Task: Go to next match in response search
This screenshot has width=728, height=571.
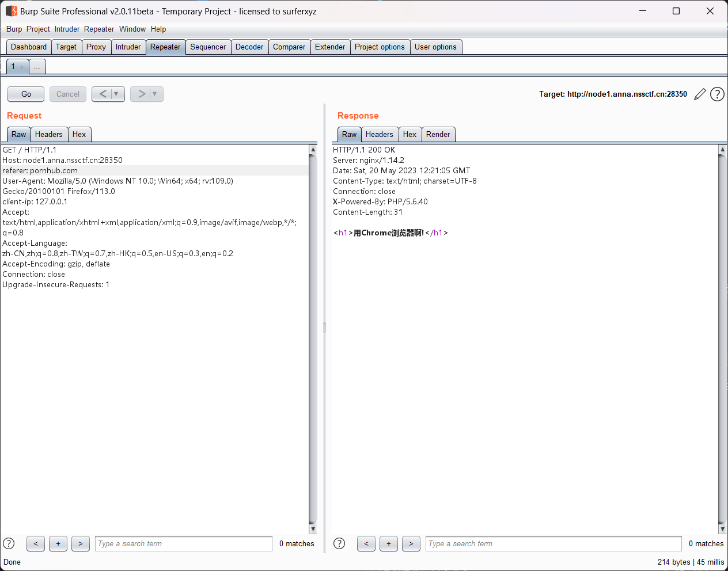Action: (411, 543)
